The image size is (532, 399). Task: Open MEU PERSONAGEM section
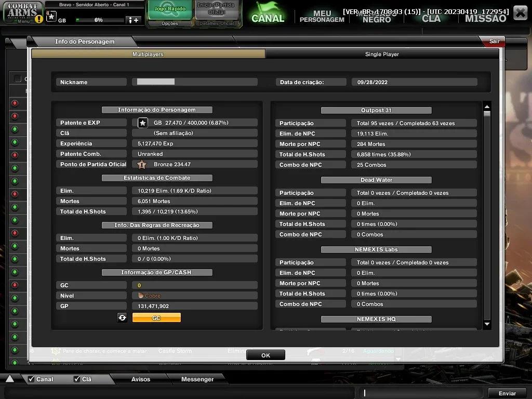(322, 16)
